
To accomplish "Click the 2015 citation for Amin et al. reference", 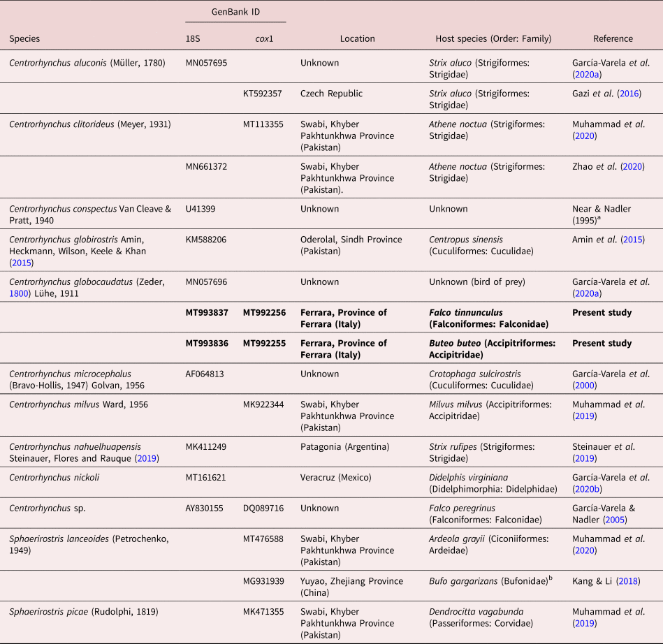I will coord(631,240).
